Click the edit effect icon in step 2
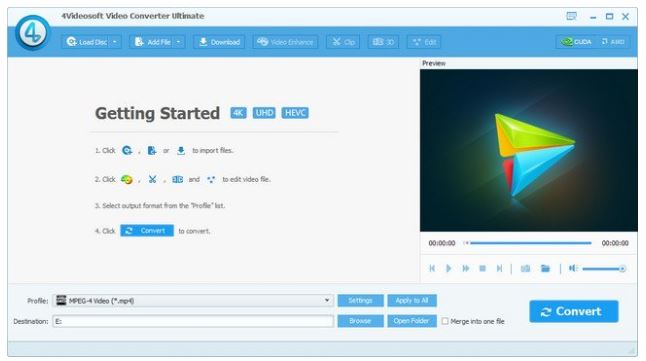Screen dimensions: 646x361 point(211,179)
